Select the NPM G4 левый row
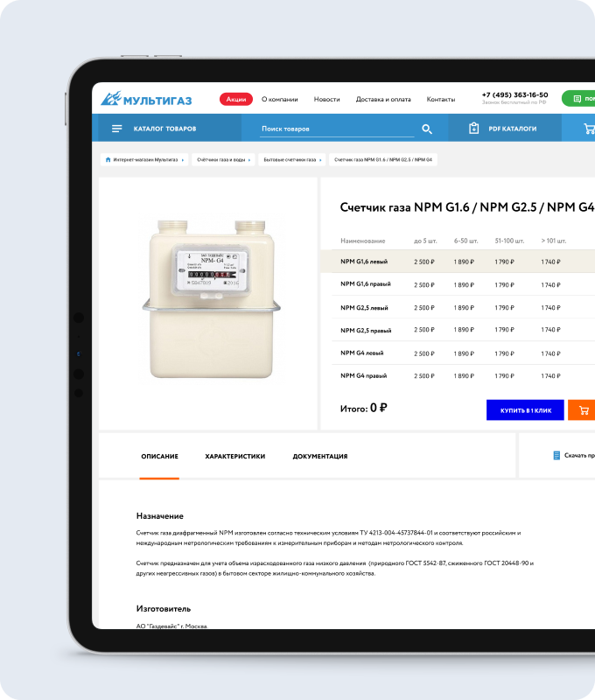Screen dimensions: 595x700 click(x=464, y=353)
